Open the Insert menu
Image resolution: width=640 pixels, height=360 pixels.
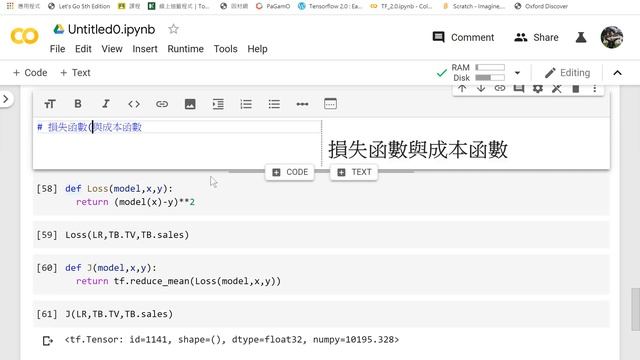145,49
